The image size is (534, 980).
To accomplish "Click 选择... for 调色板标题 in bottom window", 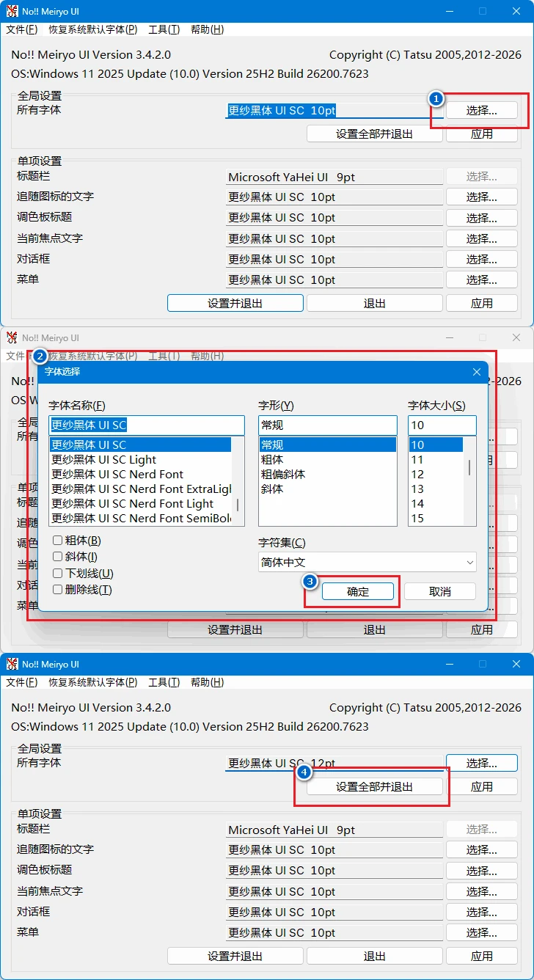I will pyautogui.click(x=482, y=871).
